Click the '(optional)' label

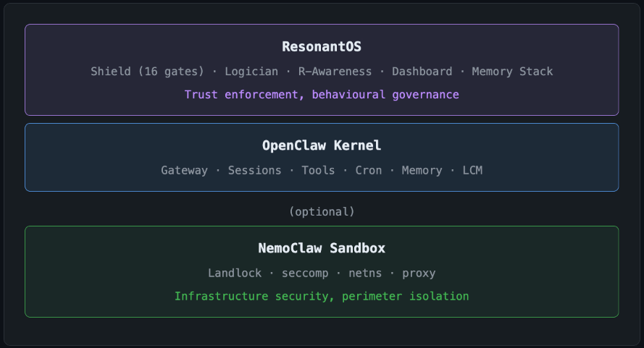[x=322, y=212]
